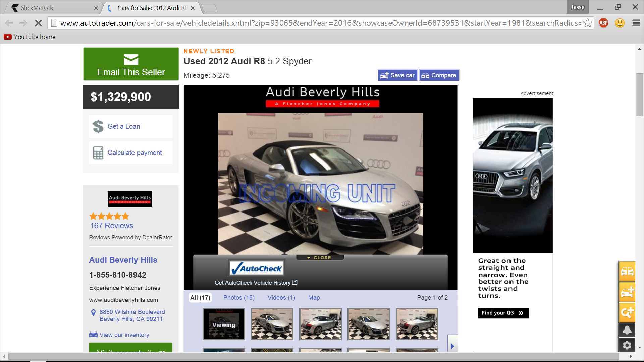Click the horizontal scroll right arrow
The image size is (644, 362).
(631, 356)
